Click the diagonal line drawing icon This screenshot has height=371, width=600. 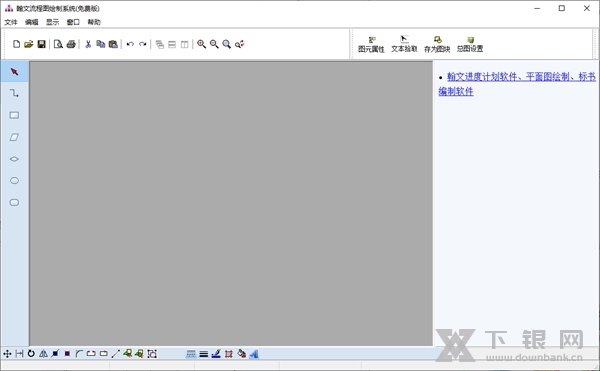pyautogui.click(x=116, y=354)
